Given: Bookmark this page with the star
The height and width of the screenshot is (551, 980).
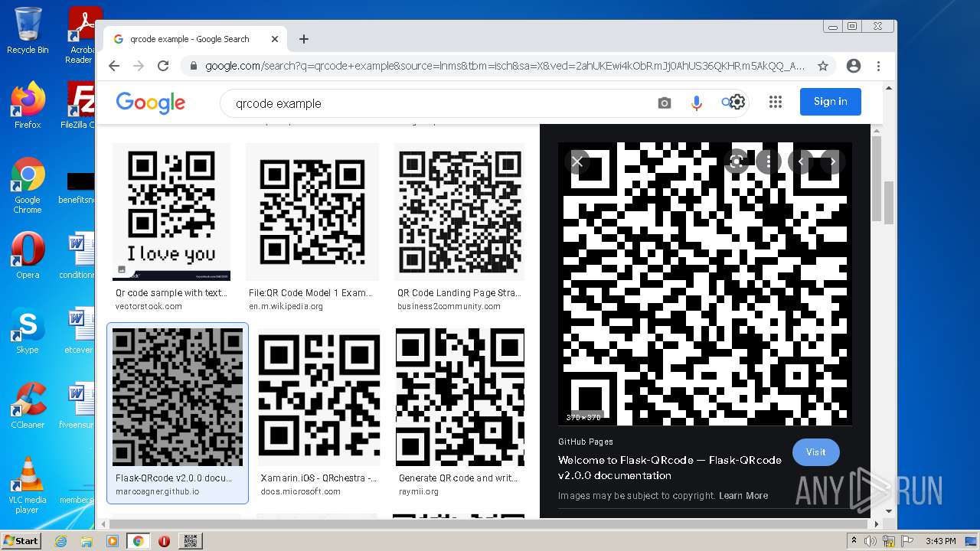Looking at the screenshot, I should pos(823,66).
